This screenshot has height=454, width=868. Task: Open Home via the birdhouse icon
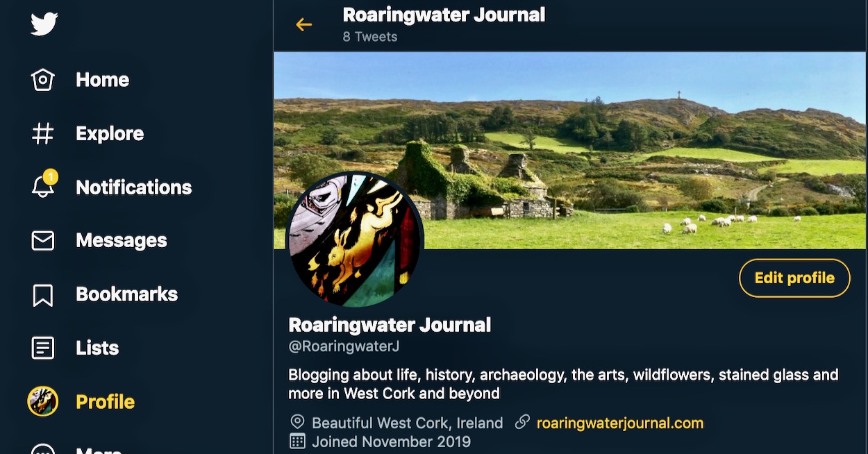click(43, 80)
